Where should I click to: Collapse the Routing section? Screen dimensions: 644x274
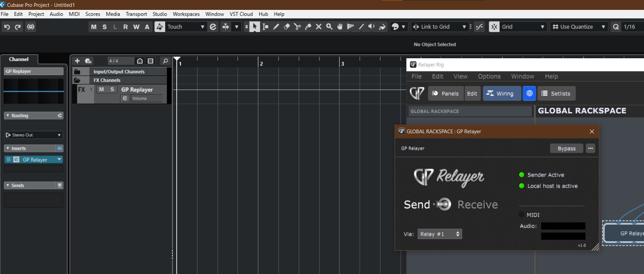pos(8,116)
